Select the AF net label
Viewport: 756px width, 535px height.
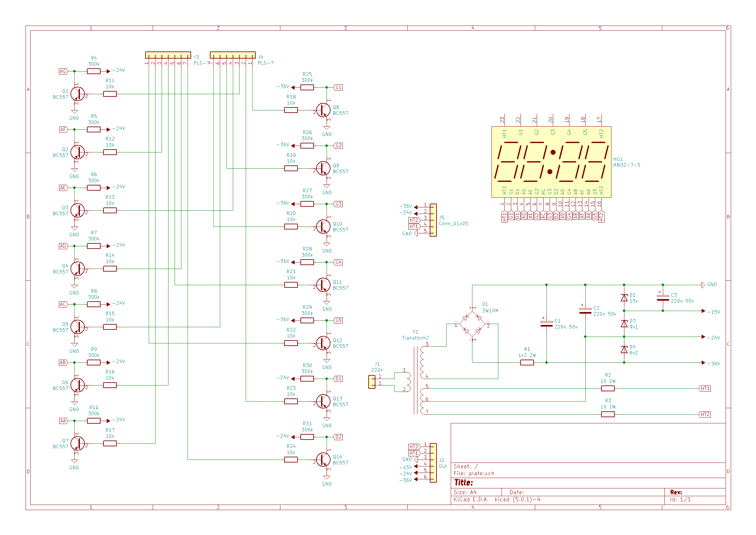[x=63, y=129]
